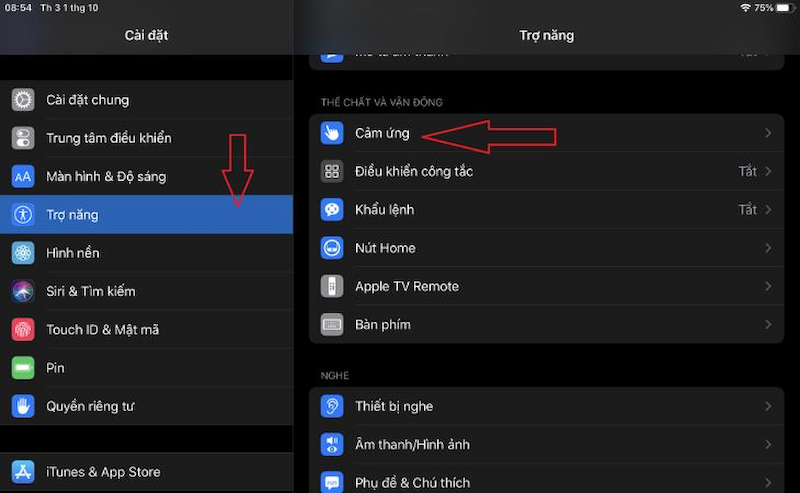Open Touch ID & Mật mã settings
This screenshot has width=800, height=493.
pos(146,330)
